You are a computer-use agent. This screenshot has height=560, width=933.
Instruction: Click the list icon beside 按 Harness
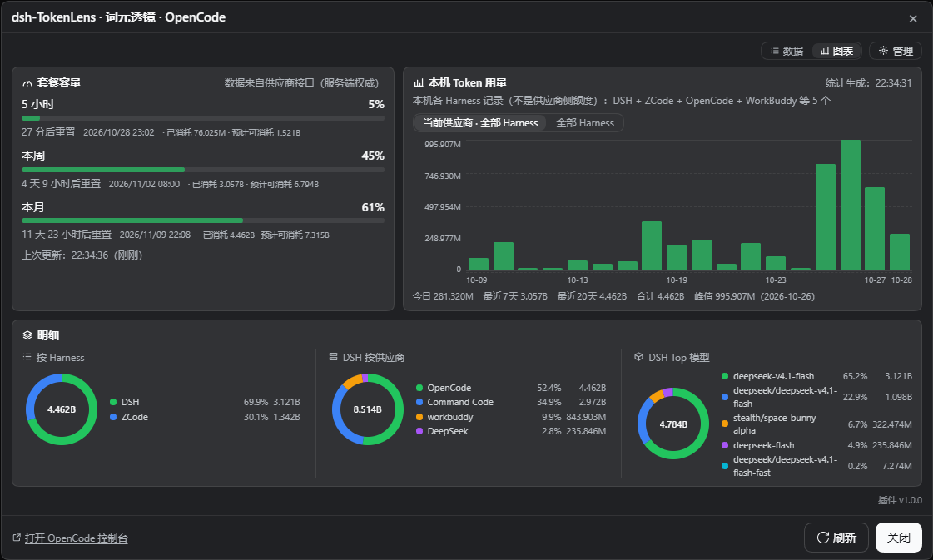27,357
